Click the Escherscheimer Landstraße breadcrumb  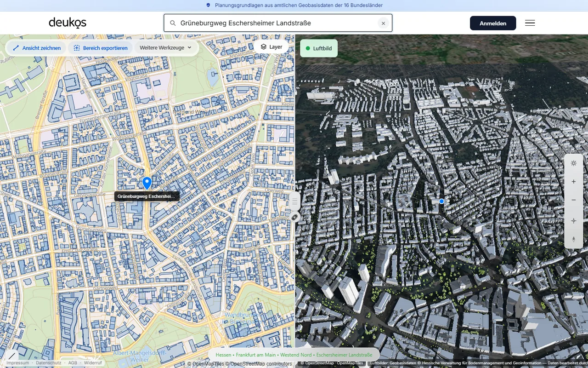tap(344, 355)
